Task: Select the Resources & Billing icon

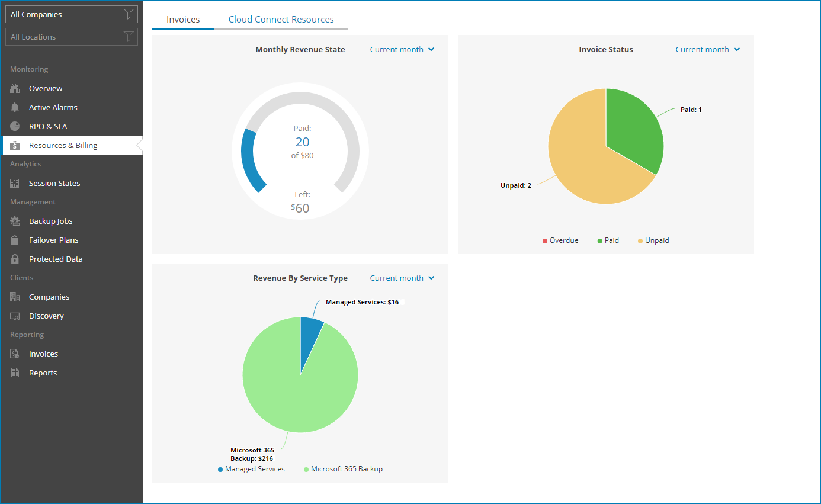Action: (15, 145)
